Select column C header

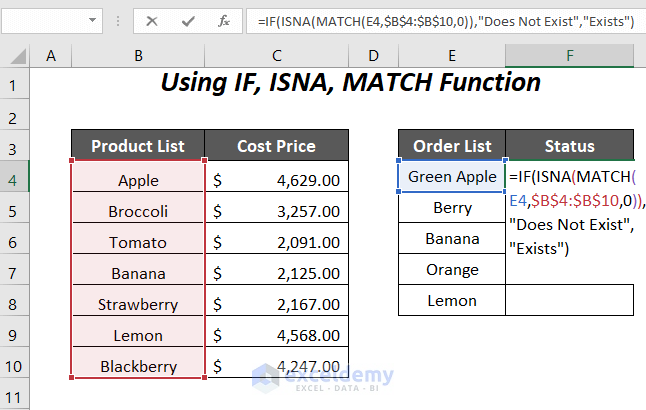(x=277, y=56)
